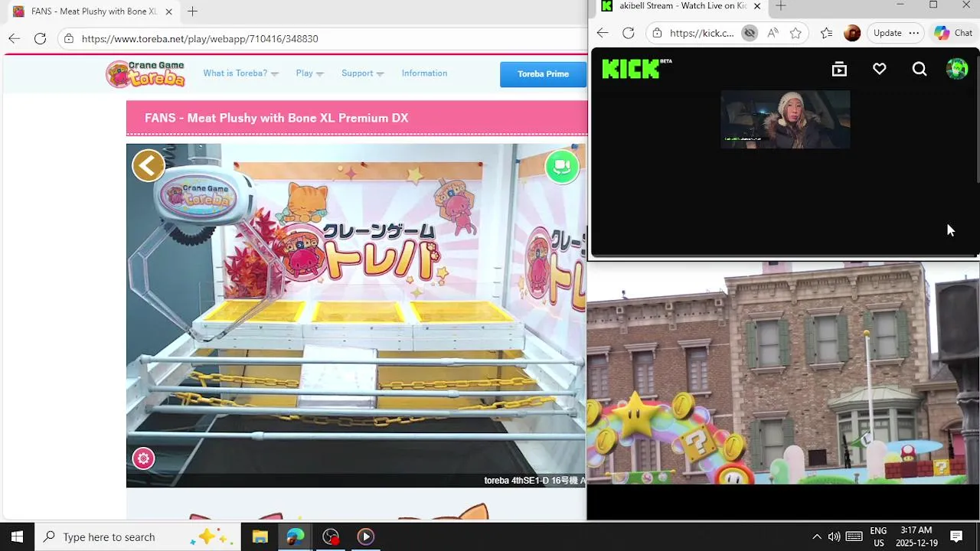
Task: Open the pink gear settings on the game video
Action: [143, 458]
